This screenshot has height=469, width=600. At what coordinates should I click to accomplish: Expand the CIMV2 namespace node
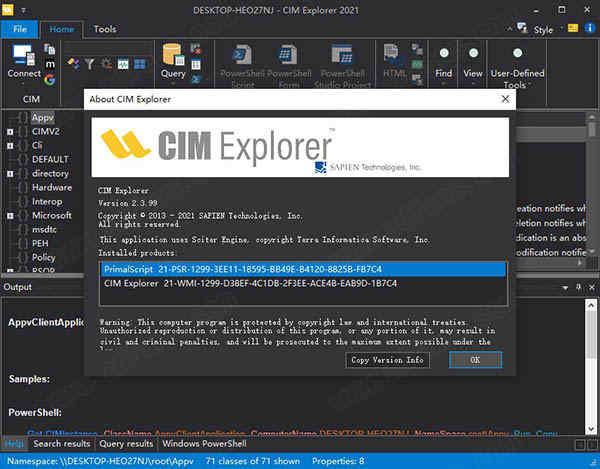click(x=10, y=132)
